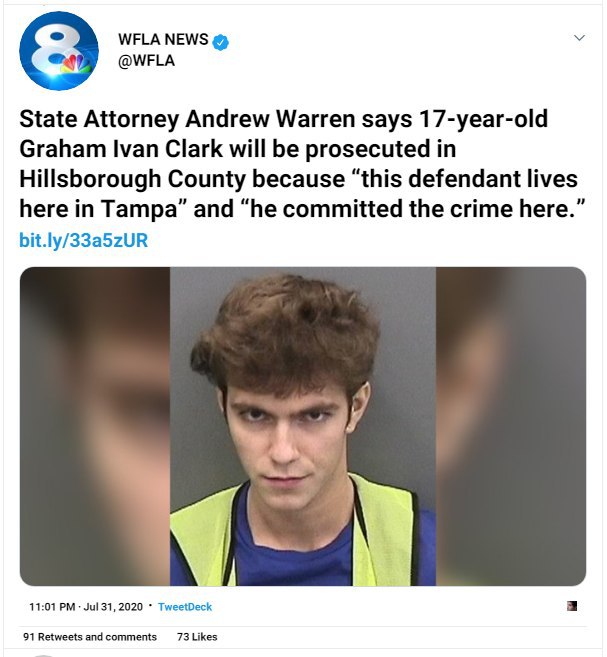This screenshot has height=657, width=607.
Task: Select the name Graham Ivan Clark in tweet
Action: pyautogui.click(x=121, y=149)
